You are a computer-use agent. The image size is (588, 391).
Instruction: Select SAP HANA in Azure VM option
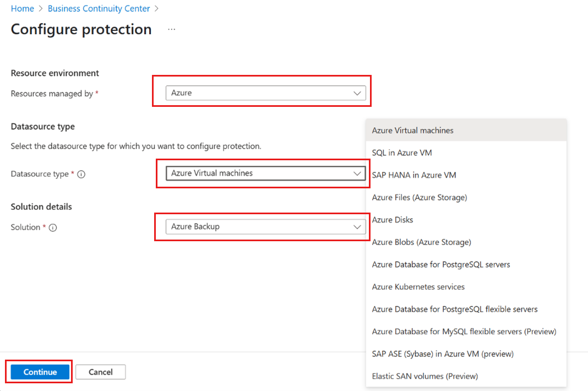(466, 175)
